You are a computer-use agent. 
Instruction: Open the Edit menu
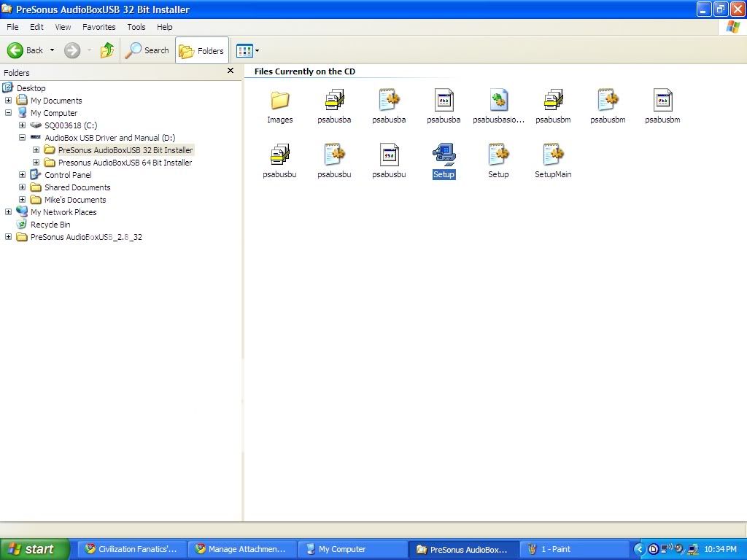(36, 27)
